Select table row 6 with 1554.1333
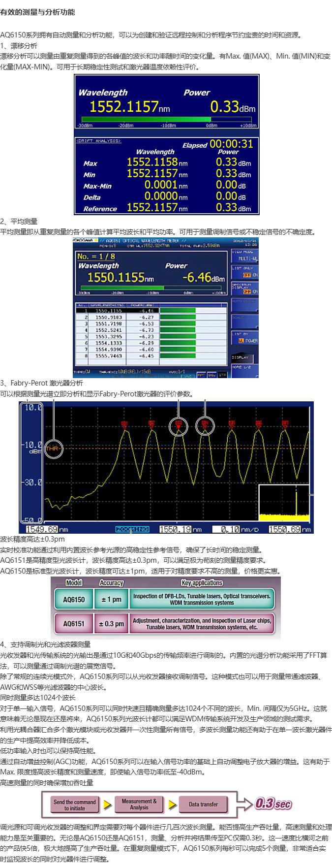Screen dimensions: 332x868 pyautogui.click(x=151, y=343)
